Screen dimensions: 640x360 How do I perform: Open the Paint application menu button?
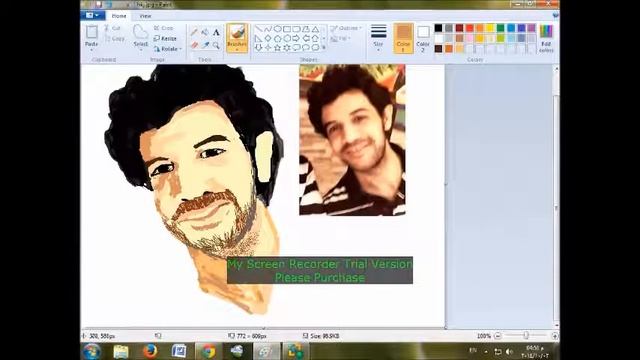point(93,15)
